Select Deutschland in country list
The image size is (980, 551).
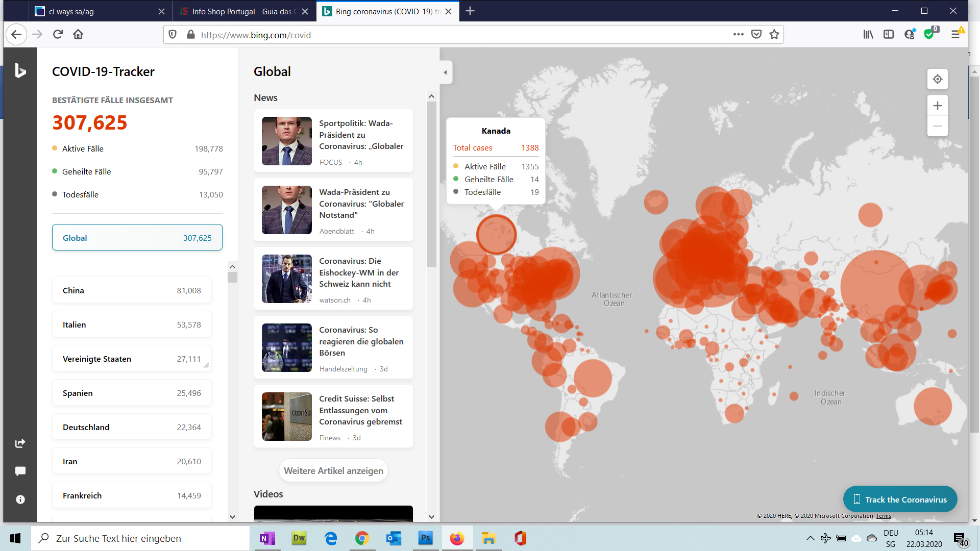coord(132,427)
